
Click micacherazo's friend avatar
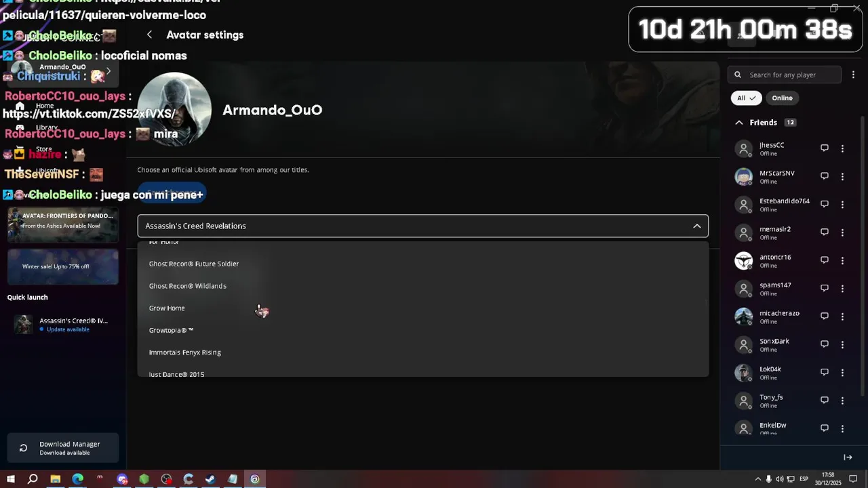744,317
